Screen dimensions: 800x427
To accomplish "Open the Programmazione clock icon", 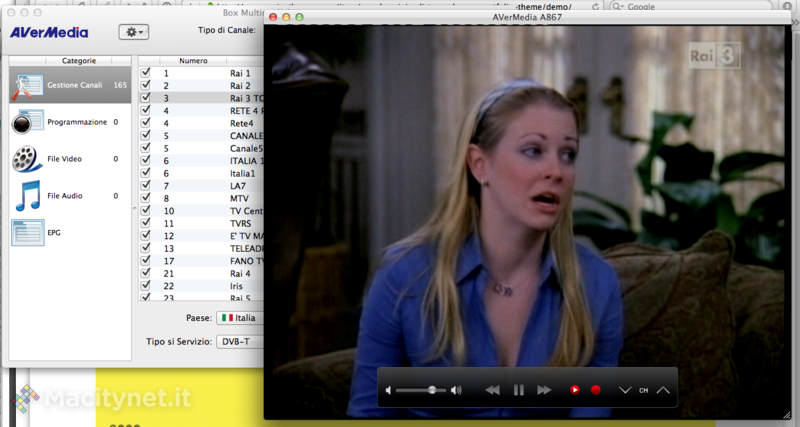I will (x=28, y=122).
